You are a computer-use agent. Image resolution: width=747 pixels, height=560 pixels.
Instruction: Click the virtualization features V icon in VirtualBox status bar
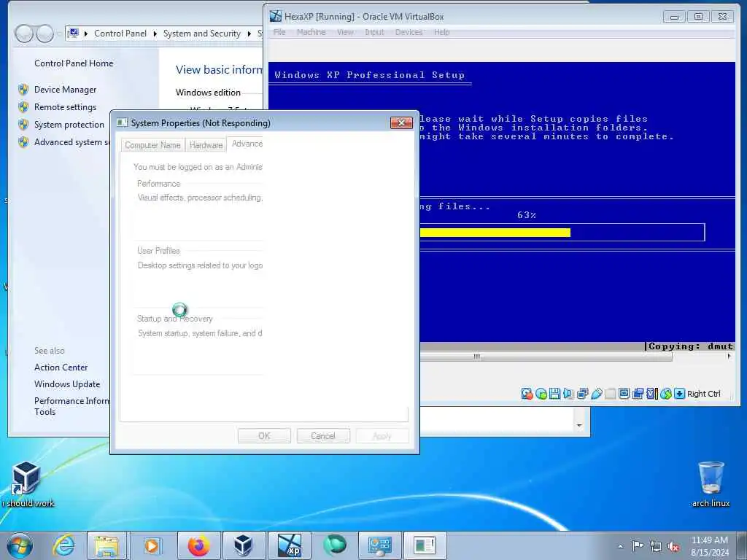651,394
